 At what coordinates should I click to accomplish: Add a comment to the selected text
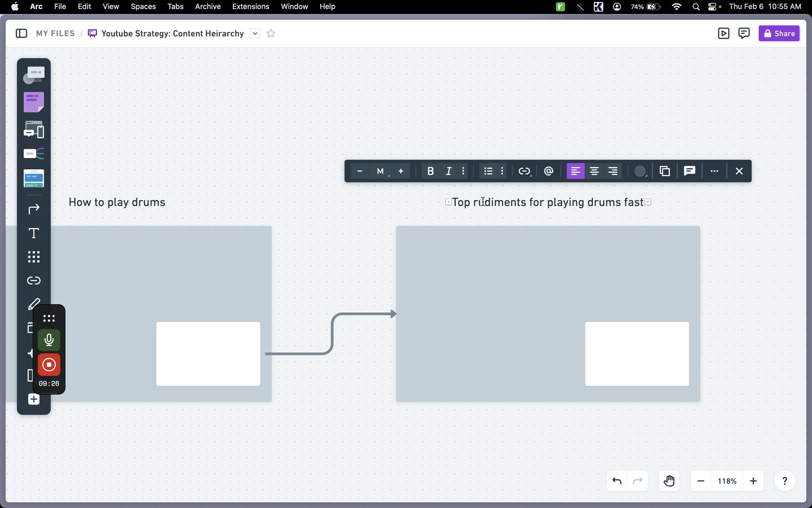point(689,171)
